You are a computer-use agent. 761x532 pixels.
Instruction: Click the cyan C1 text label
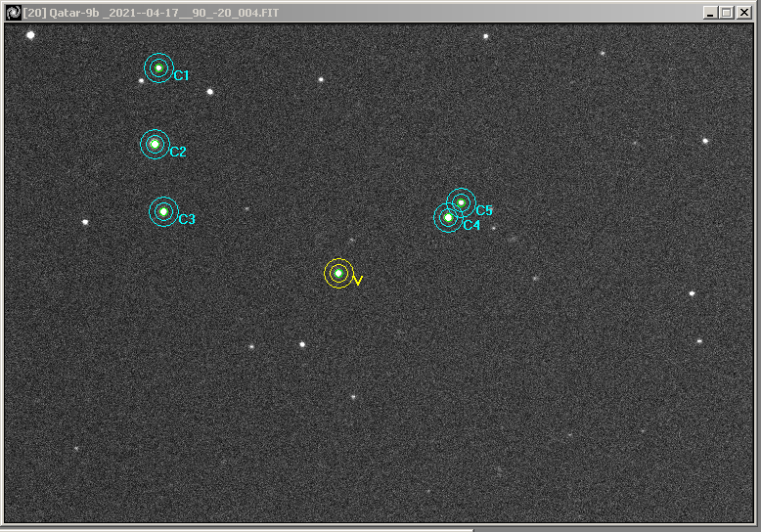(181, 75)
